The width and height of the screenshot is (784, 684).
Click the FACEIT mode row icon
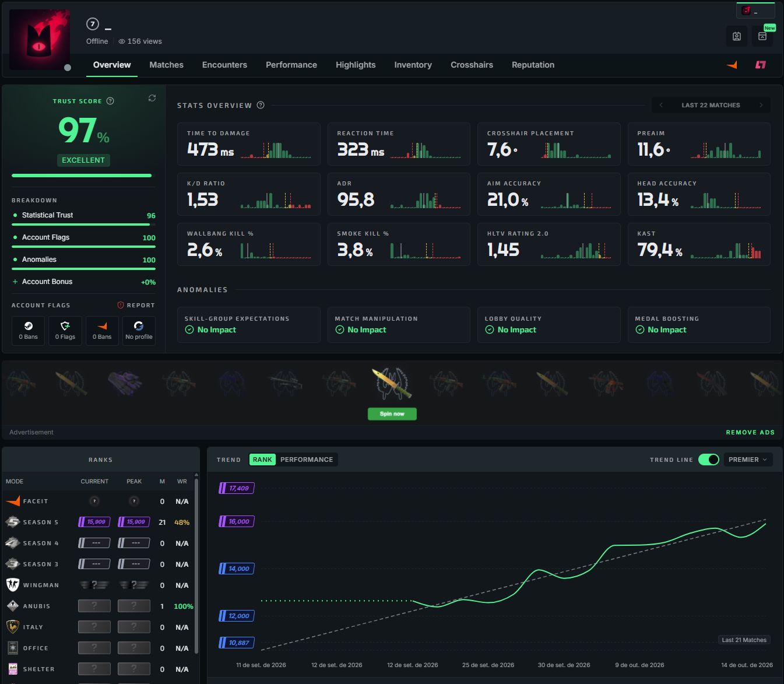(x=13, y=501)
